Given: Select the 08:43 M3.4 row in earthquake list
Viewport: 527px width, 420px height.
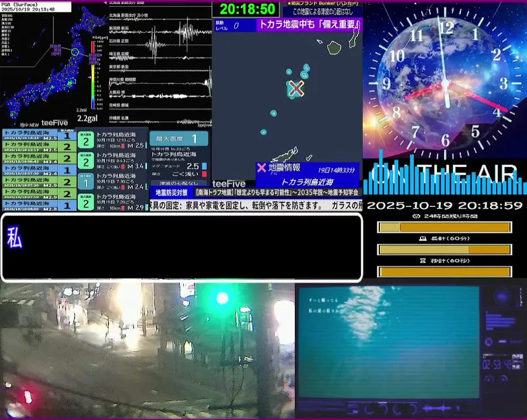Looking at the screenshot, I should pyautogui.click(x=39, y=158).
